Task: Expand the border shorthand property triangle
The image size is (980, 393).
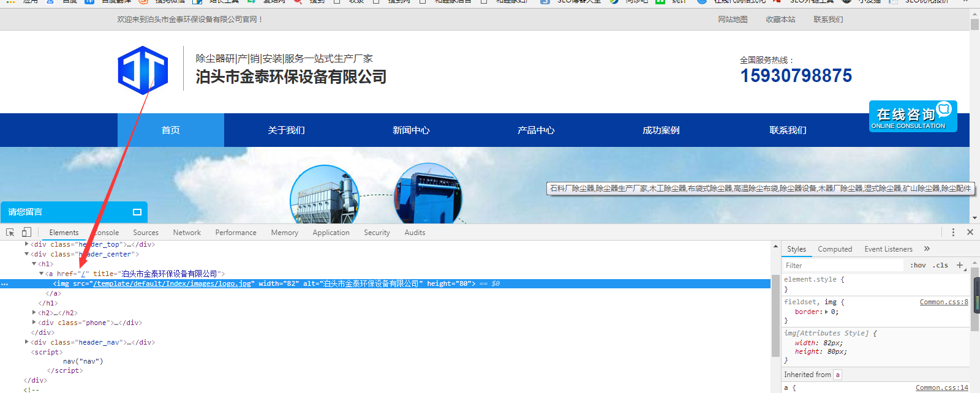Action: tap(826, 312)
